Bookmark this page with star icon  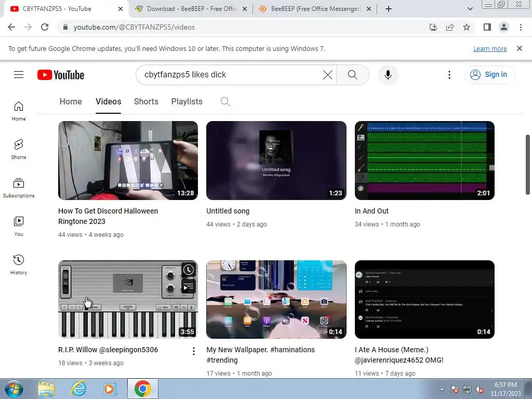(x=467, y=27)
